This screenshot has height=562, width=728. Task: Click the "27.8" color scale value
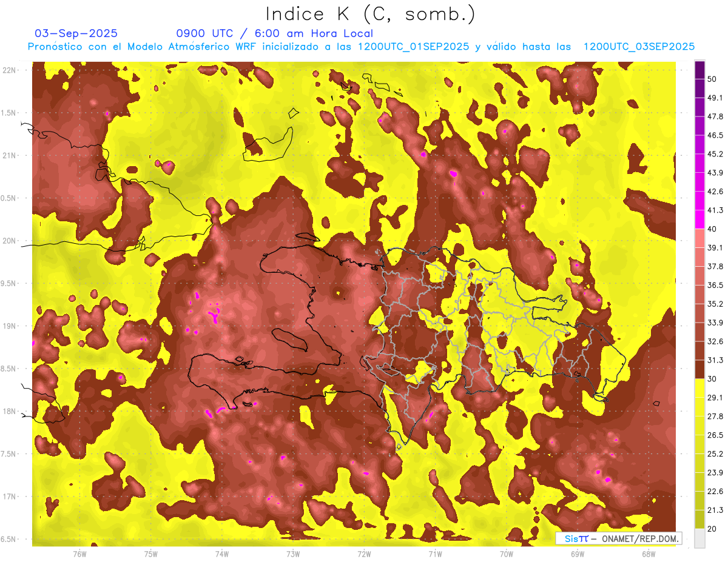(x=715, y=416)
